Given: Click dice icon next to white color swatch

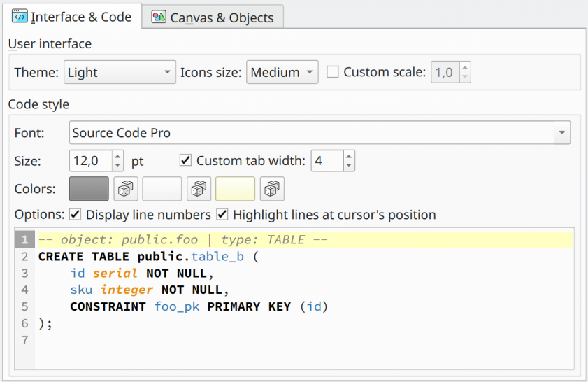Looking at the screenshot, I should point(199,189).
